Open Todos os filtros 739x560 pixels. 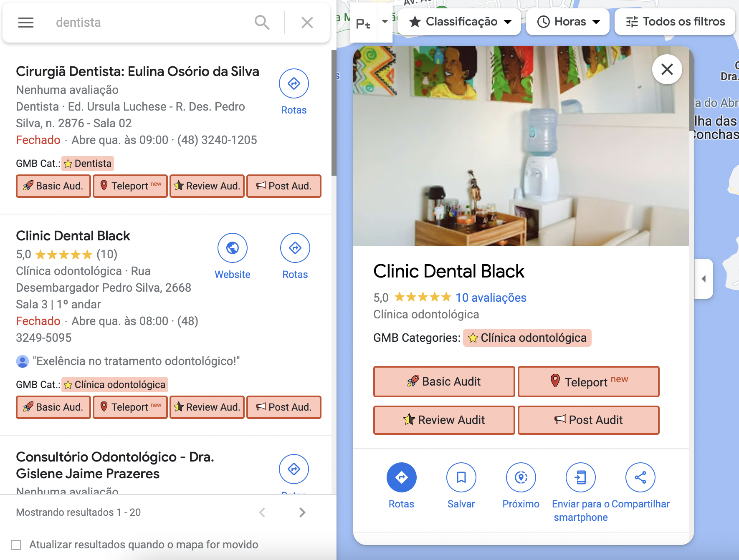(674, 21)
